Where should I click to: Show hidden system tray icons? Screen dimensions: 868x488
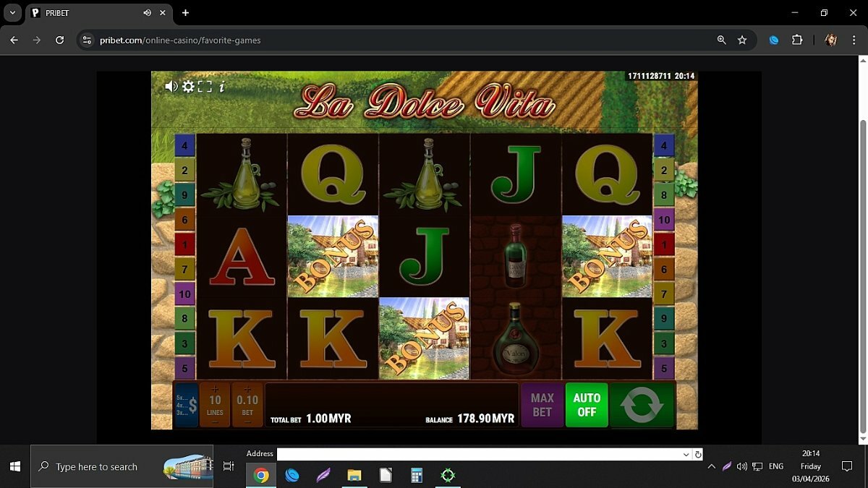(711, 467)
